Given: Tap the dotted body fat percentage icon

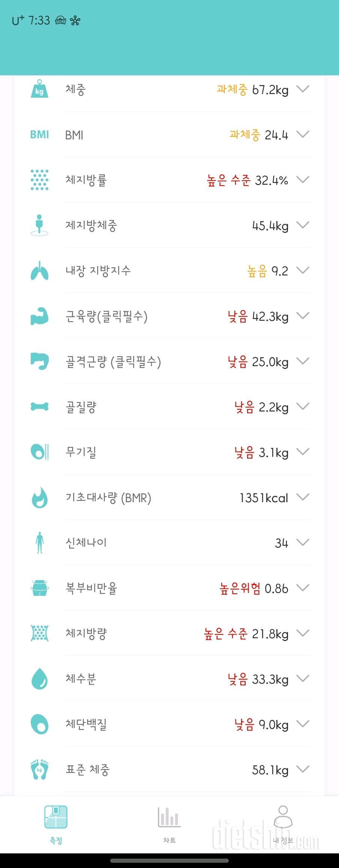Looking at the screenshot, I should click(x=39, y=180).
